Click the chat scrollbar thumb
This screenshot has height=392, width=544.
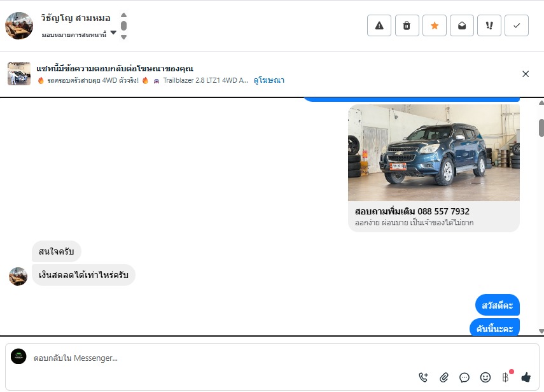(541, 128)
